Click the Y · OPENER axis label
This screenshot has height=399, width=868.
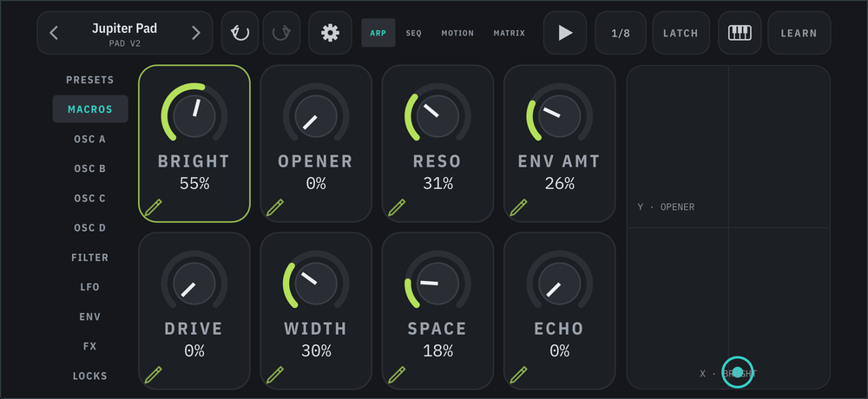666,207
